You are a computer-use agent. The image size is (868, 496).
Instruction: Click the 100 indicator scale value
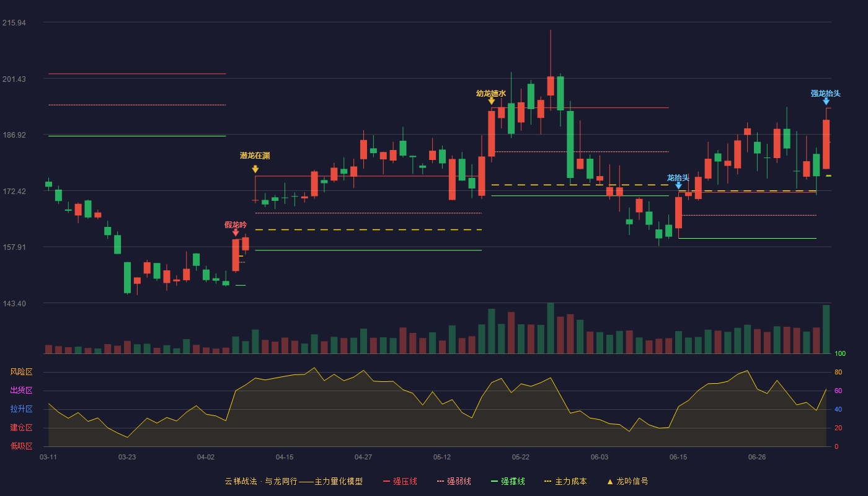[x=840, y=354]
